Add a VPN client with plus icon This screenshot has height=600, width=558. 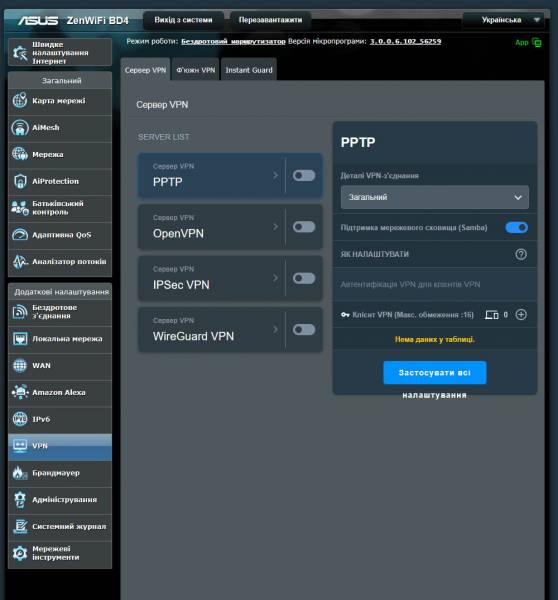[521, 315]
